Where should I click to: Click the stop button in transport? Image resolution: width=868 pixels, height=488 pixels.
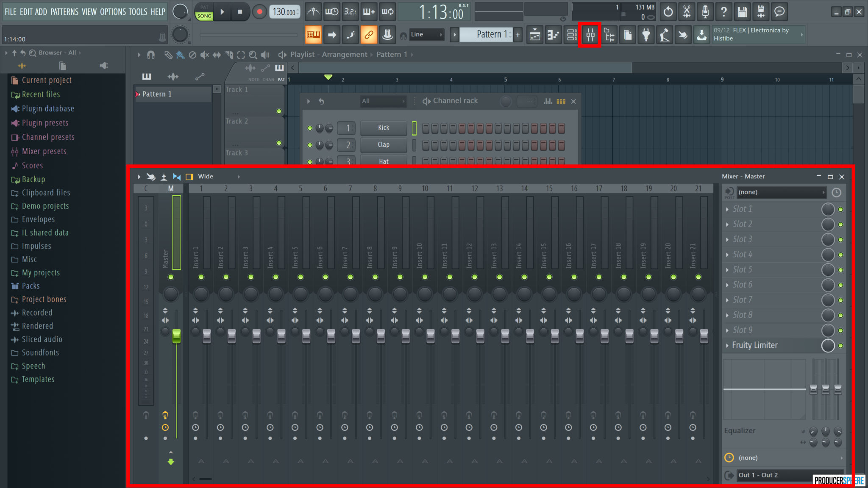[x=239, y=12]
